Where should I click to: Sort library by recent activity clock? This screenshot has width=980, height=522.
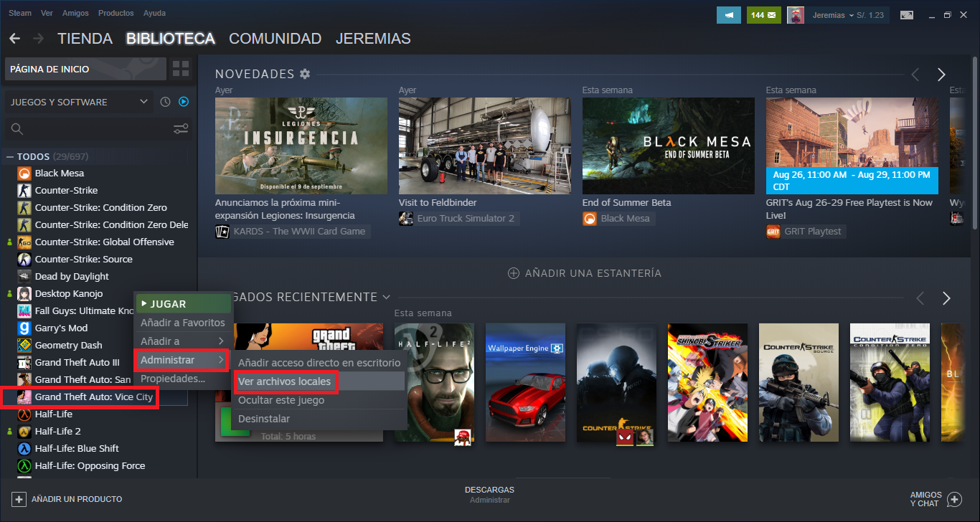point(165,102)
